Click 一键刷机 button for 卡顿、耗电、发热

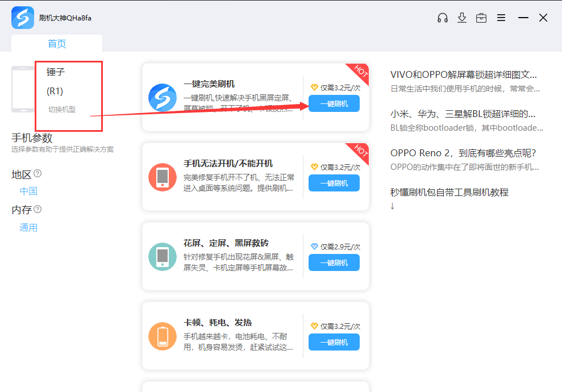tap(334, 342)
